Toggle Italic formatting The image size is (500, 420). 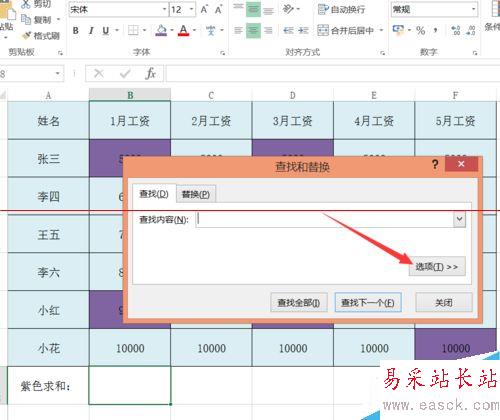click(x=91, y=31)
